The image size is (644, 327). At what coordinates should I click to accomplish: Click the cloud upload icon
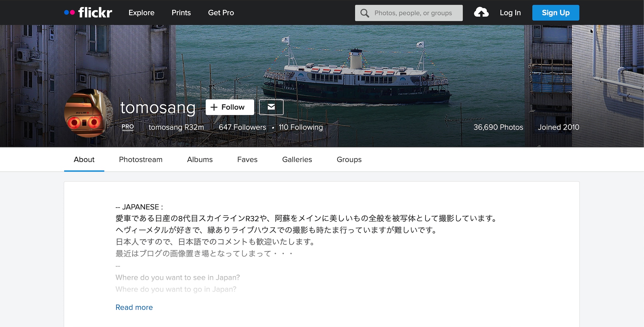481,13
